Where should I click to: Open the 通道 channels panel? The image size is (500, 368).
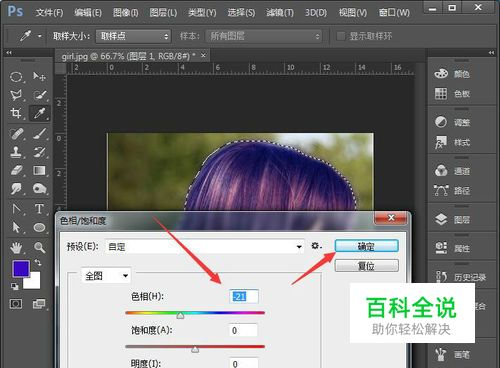coord(452,171)
